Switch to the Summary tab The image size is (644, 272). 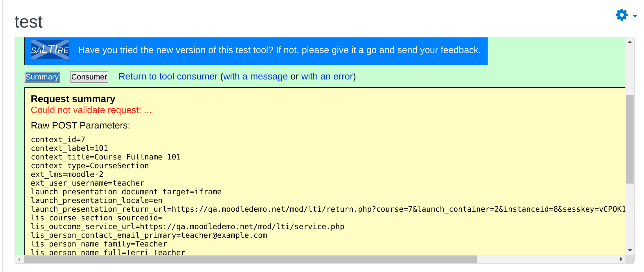point(42,77)
